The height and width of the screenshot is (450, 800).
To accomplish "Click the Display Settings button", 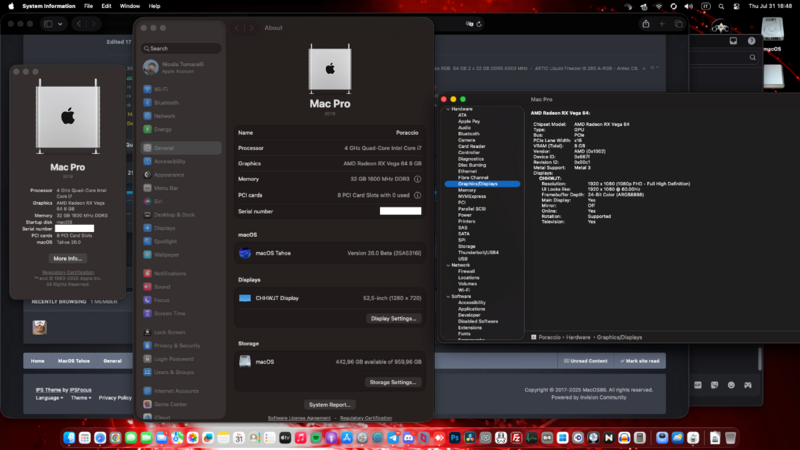I will pyautogui.click(x=393, y=318).
